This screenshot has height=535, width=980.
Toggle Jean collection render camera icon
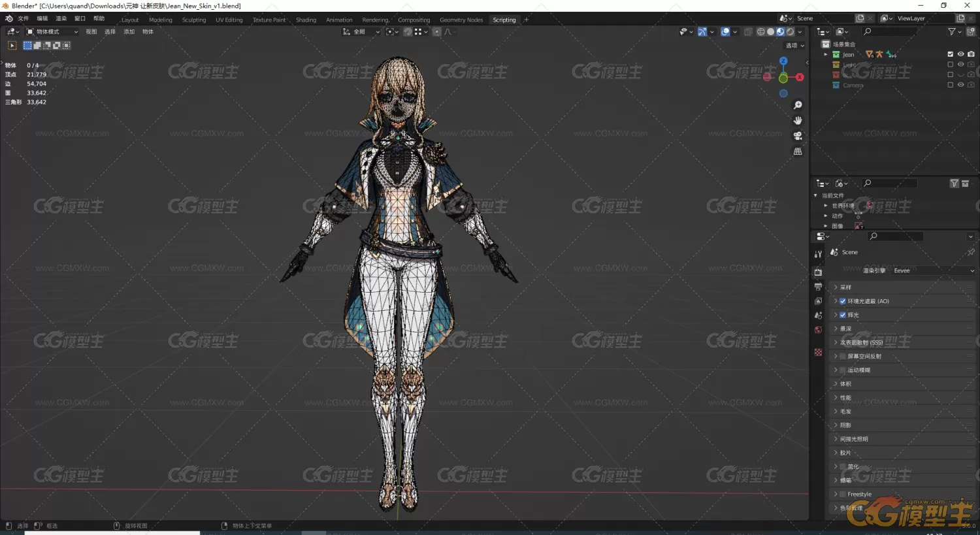971,54
